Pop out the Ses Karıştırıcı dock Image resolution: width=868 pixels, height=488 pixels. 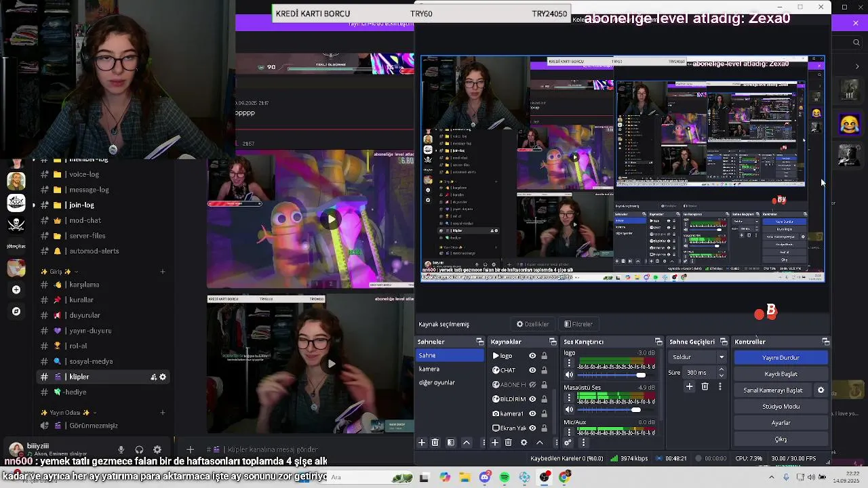(x=658, y=342)
